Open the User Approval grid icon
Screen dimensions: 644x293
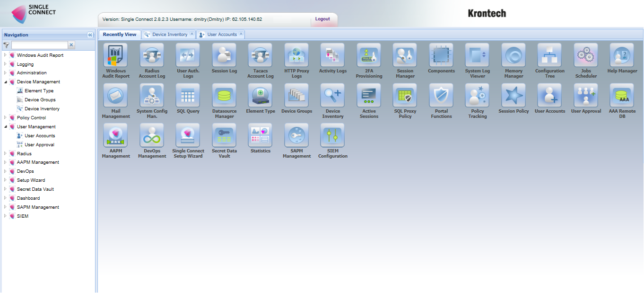click(x=586, y=96)
